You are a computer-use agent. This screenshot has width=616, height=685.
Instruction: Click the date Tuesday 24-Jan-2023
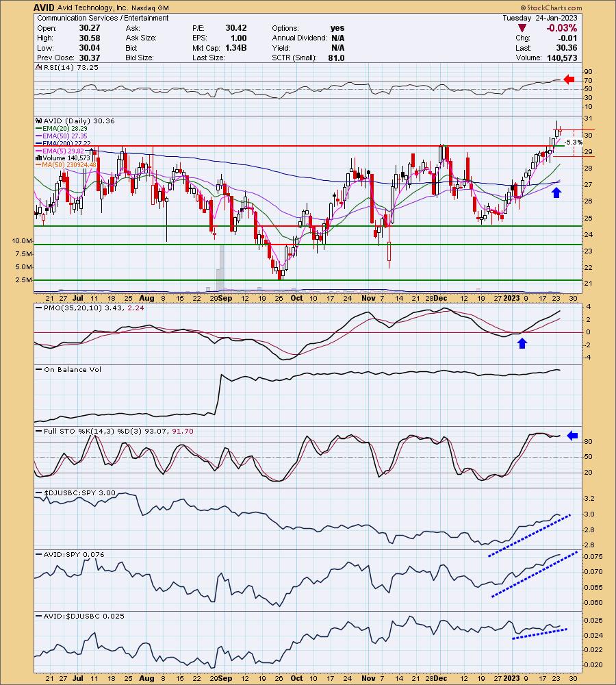[x=539, y=18]
